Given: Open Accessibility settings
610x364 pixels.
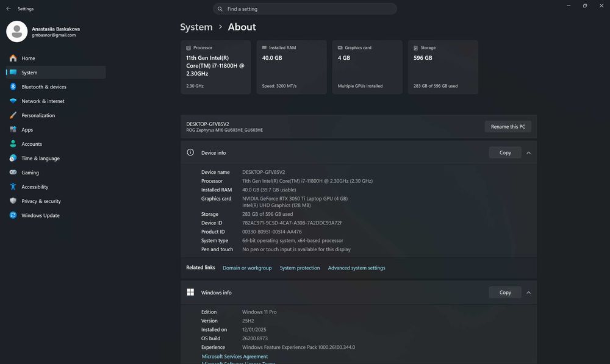Looking at the screenshot, I should click(x=56, y=187).
